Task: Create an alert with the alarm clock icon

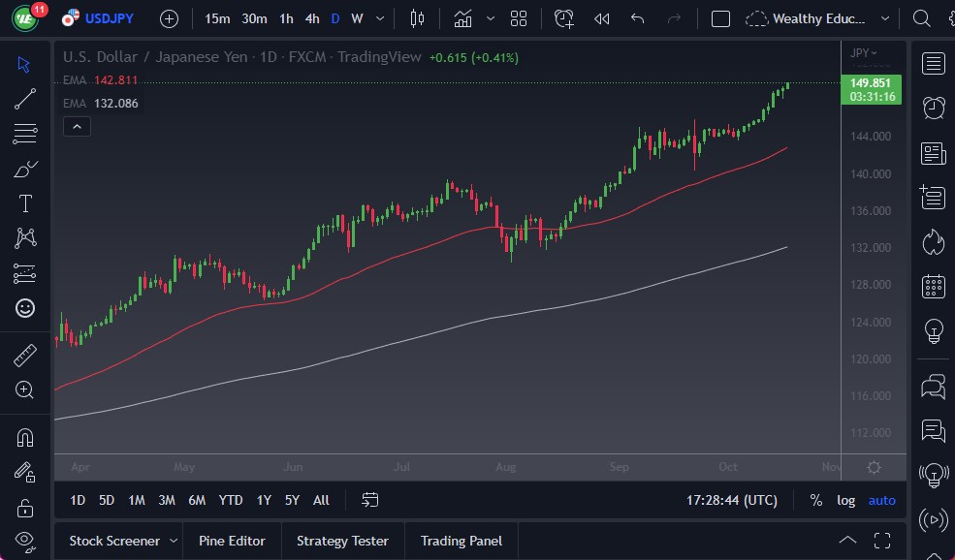Action: (x=563, y=18)
